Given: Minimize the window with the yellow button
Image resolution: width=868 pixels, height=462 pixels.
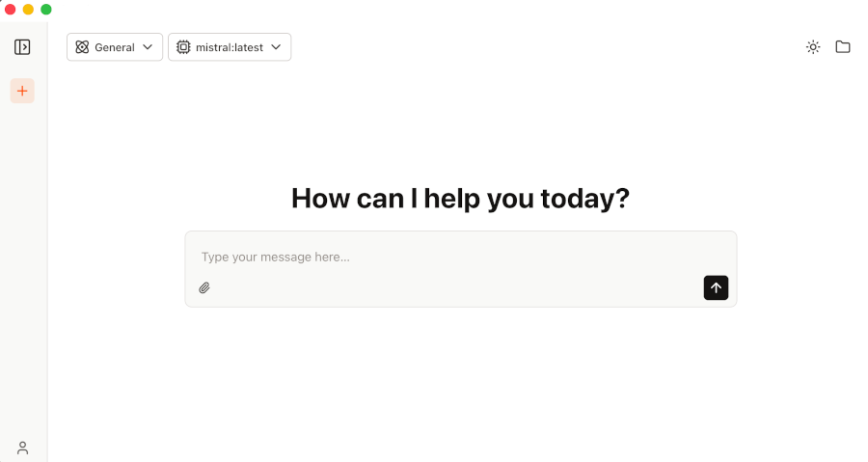Looking at the screenshot, I should pyautogui.click(x=28, y=10).
